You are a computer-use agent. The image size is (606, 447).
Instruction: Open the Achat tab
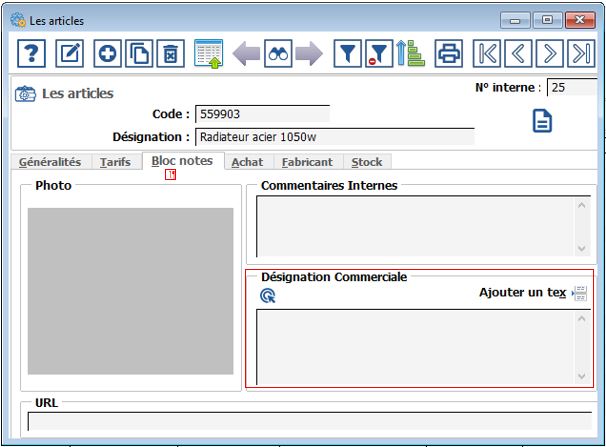click(x=247, y=162)
